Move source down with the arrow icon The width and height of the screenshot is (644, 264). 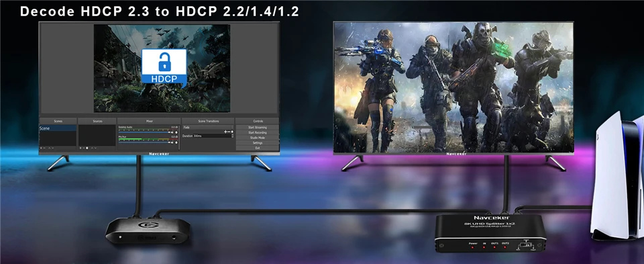click(95, 148)
